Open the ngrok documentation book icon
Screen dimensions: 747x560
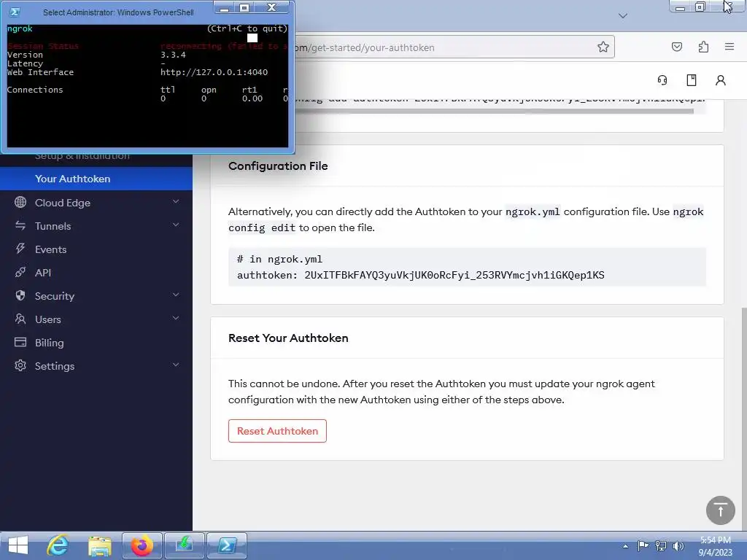point(692,80)
